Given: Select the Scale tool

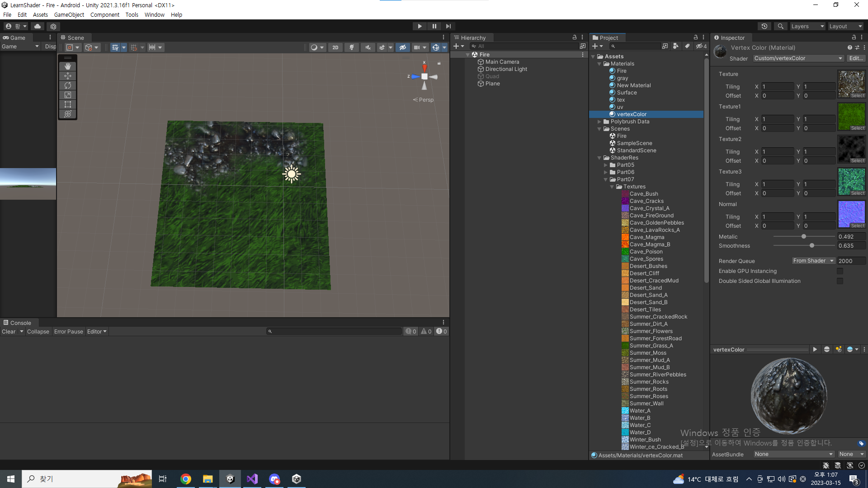Looking at the screenshot, I should coord(68,95).
